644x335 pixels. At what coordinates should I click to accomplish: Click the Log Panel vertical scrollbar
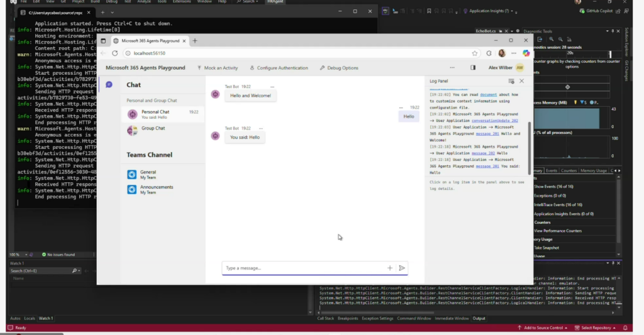pyautogui.click(x=530, y=148)
